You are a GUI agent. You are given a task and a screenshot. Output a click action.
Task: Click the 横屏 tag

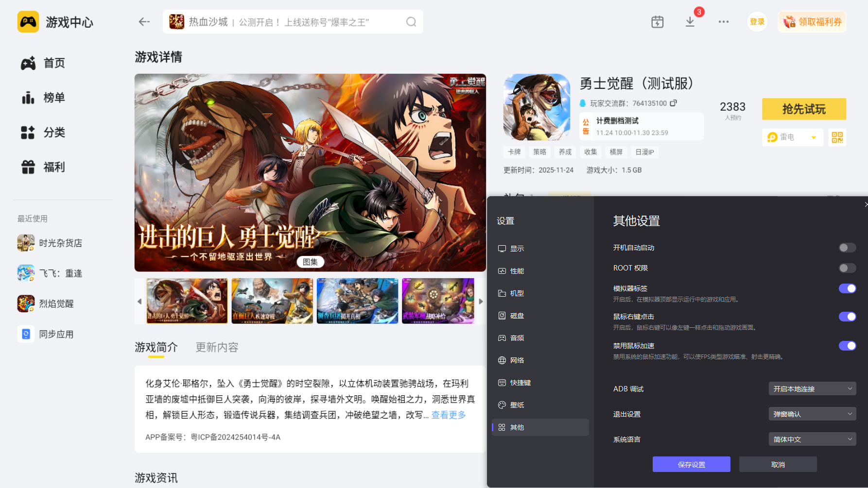tap(616, 152)
